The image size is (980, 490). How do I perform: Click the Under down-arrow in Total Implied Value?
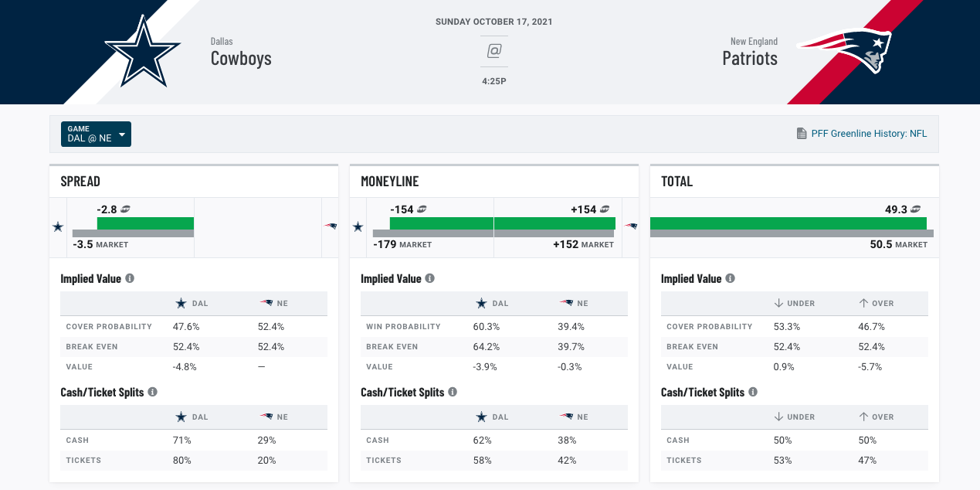point(779,304)
